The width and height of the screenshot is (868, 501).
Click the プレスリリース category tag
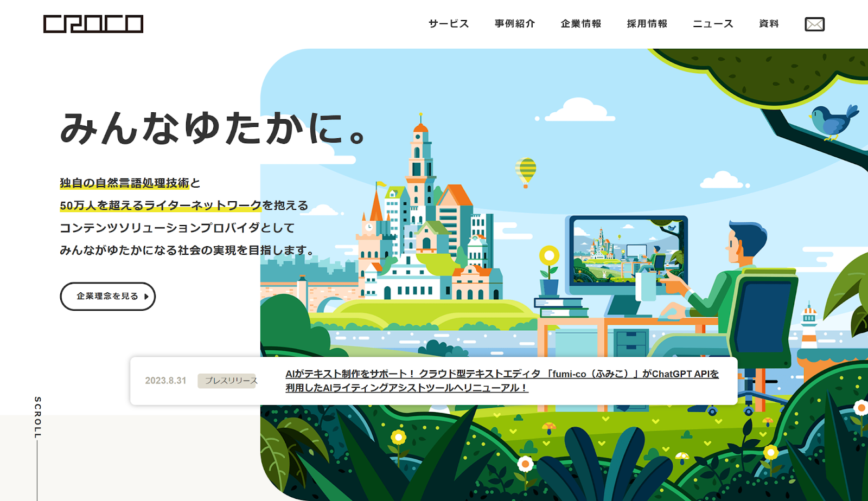(227, 381)
